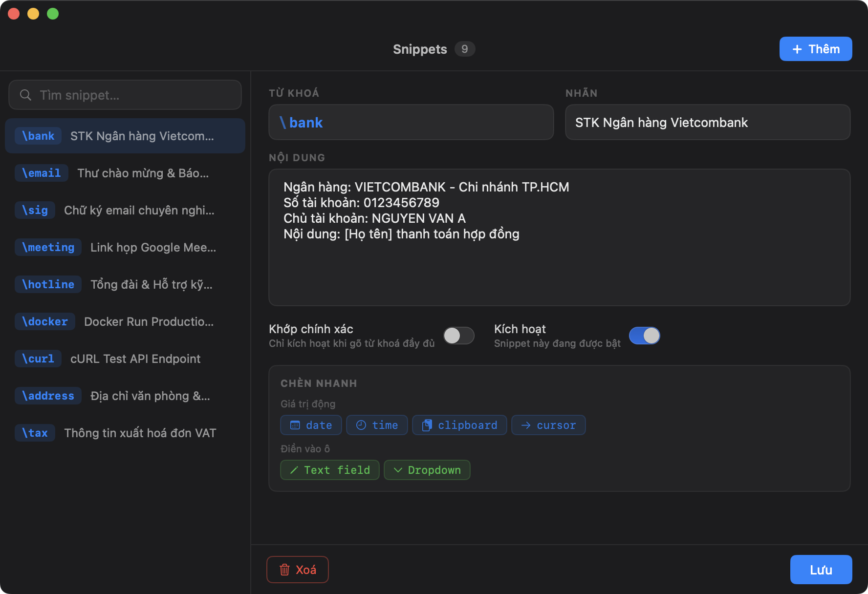868x594 pixels.
Task: Insert the cursor position placeholder
Action: [x=548, y=425]
